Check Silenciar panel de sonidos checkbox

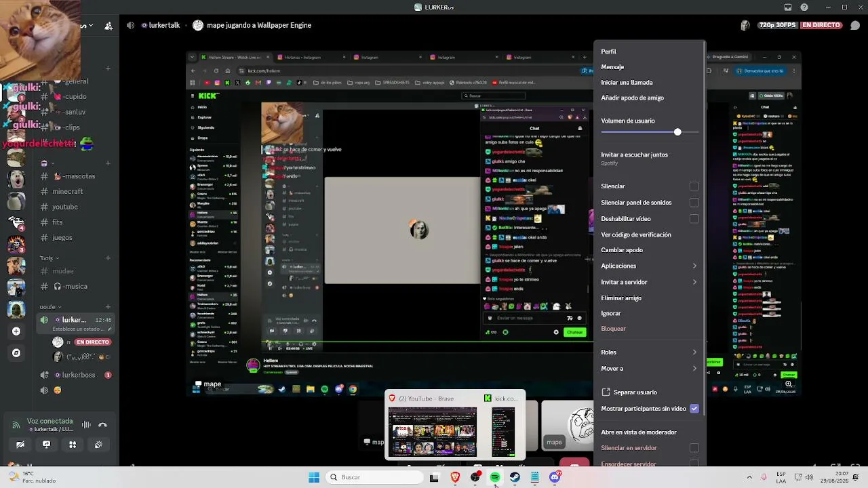coord(694,203)
